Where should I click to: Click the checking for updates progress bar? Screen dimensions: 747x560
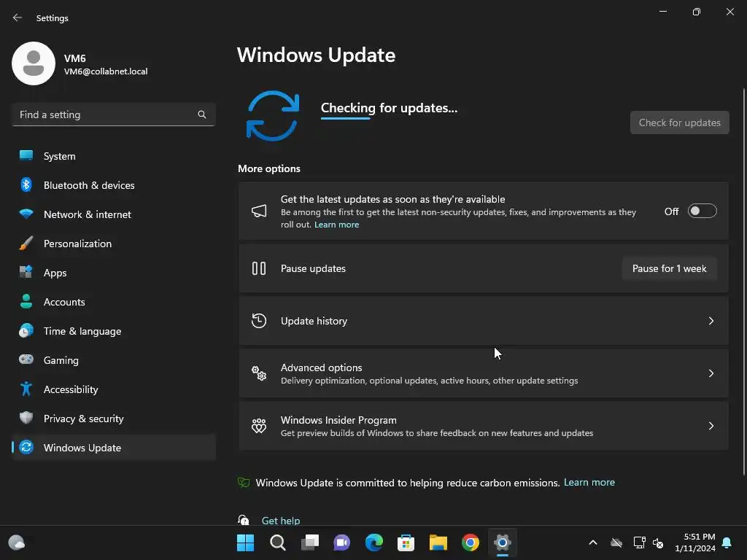[345, 118]
